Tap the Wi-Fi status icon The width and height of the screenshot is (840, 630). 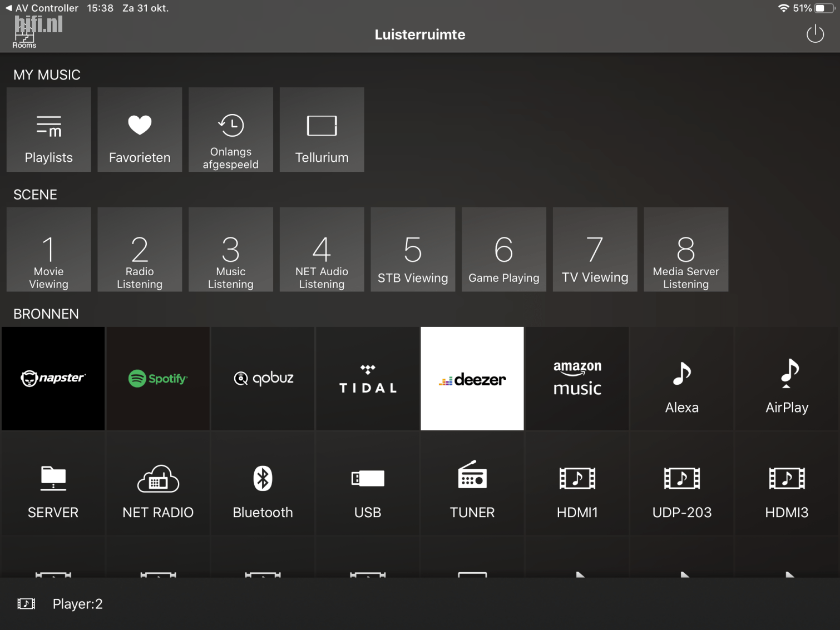pos(783,8)
